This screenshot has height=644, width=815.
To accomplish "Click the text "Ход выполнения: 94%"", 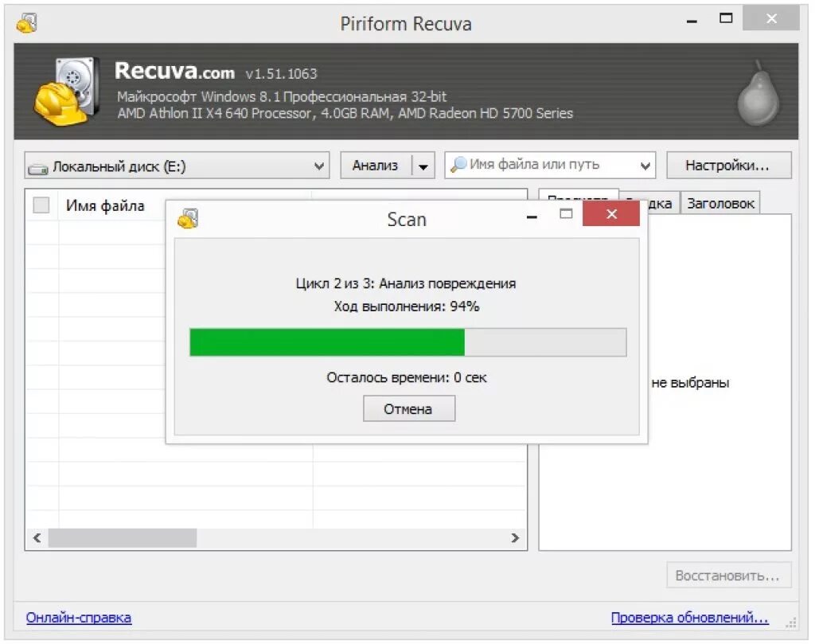I will 407,306.
